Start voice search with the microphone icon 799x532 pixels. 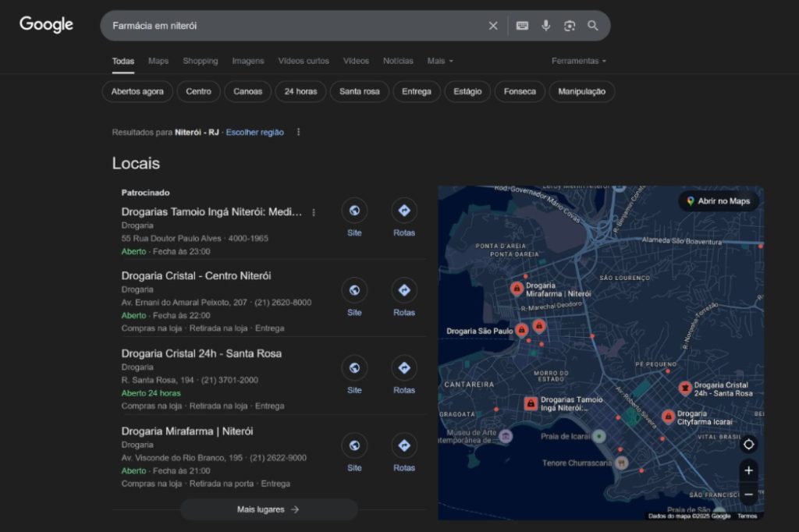(x=545, y=26)
